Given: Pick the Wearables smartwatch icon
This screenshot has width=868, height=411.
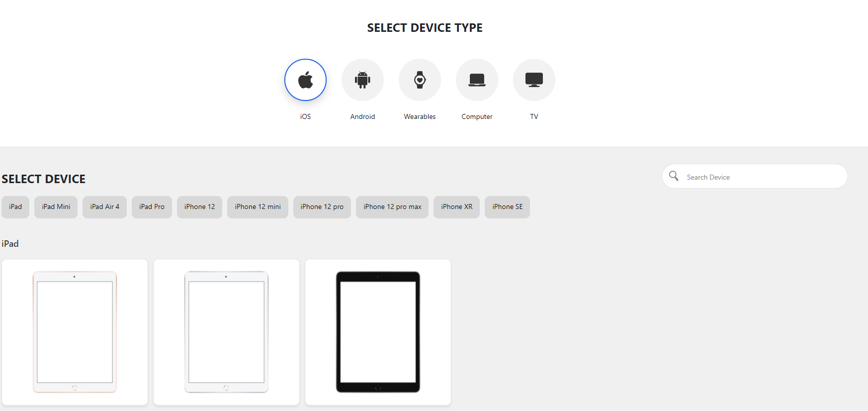Looking at the screenshot, I should [x=420, y=80].
